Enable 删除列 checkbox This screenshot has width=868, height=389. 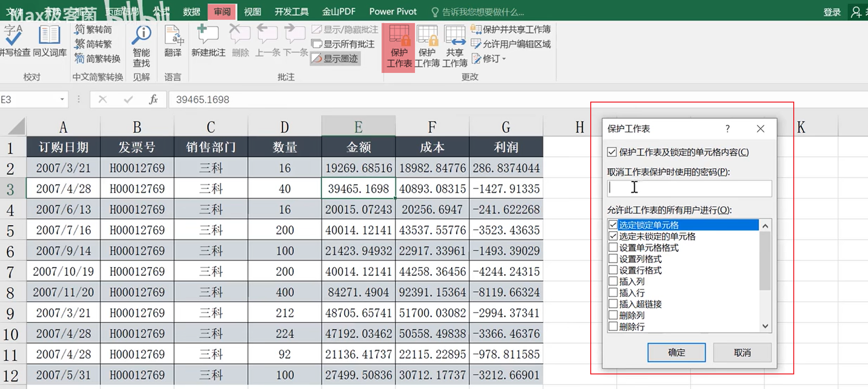(613, 315)
